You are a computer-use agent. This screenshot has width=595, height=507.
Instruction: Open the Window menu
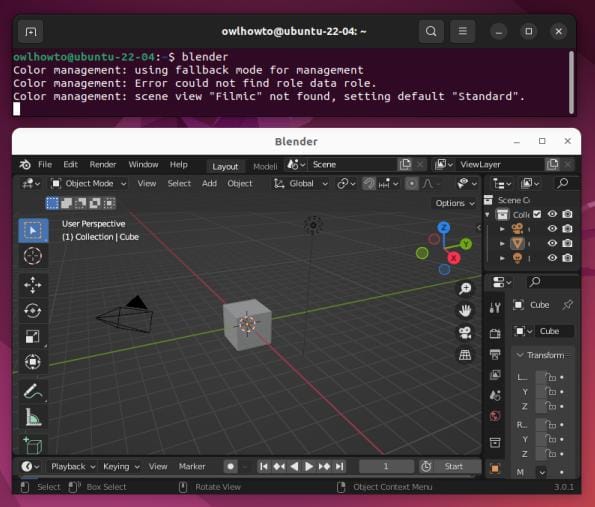coord(143,164)
